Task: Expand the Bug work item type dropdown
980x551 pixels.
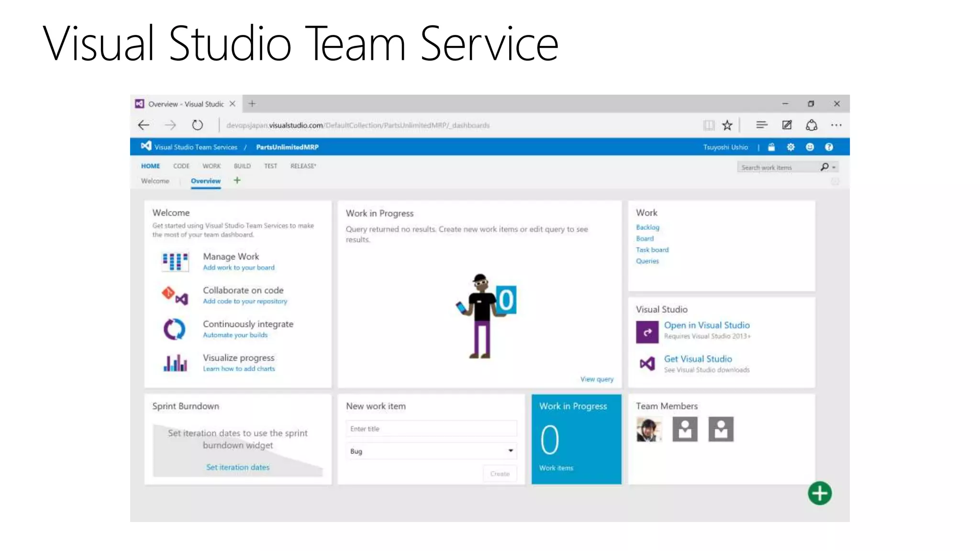Action: (510, 451)
